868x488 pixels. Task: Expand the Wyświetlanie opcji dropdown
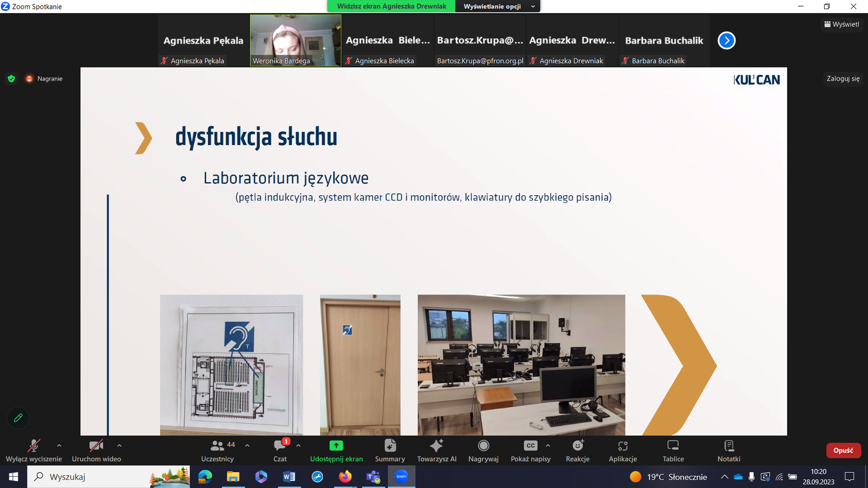point(498,7)
